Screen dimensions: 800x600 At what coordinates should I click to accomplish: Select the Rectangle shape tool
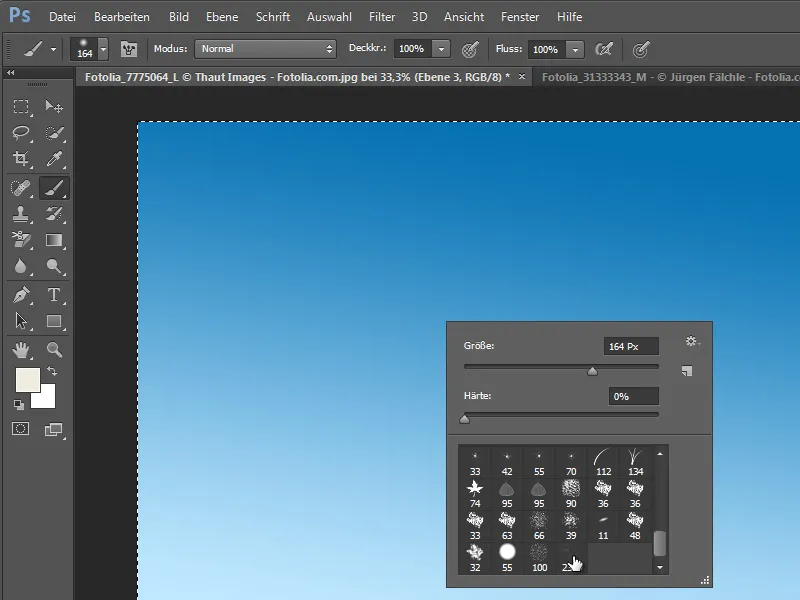click(x=54, y=321)
